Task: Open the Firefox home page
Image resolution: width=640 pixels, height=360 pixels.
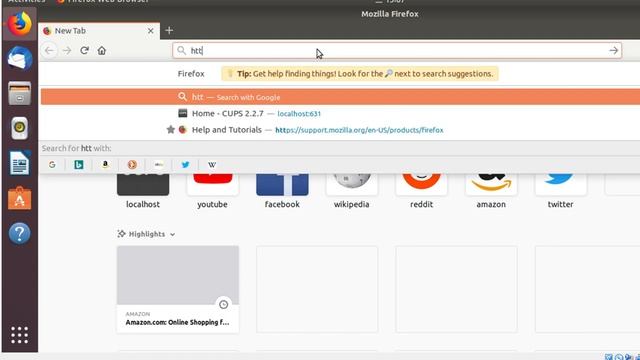Action: (102, 51)
